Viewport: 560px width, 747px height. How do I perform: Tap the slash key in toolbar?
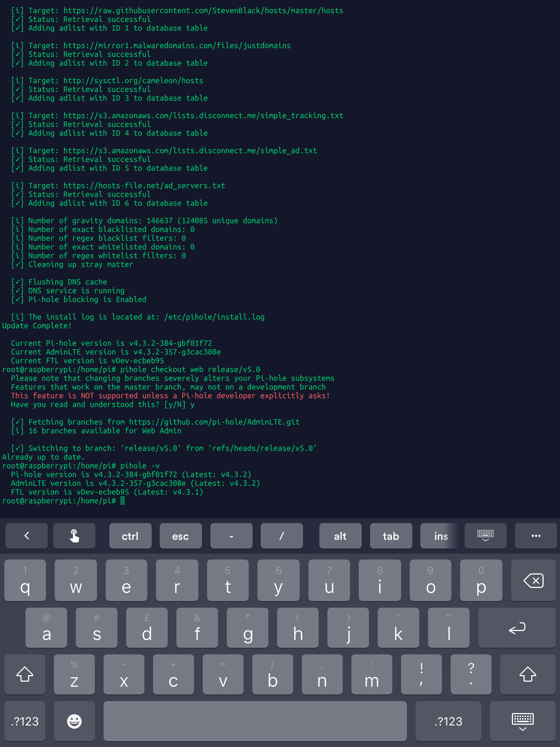(x=281, y=536)
